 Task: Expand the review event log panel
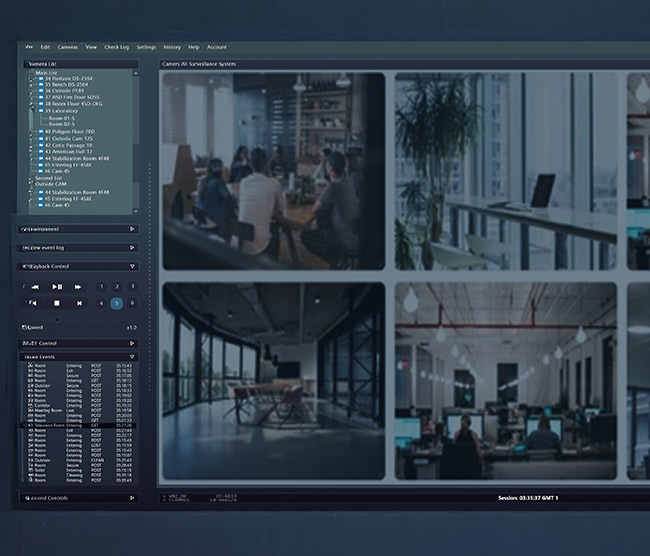[x=132, y=246]
